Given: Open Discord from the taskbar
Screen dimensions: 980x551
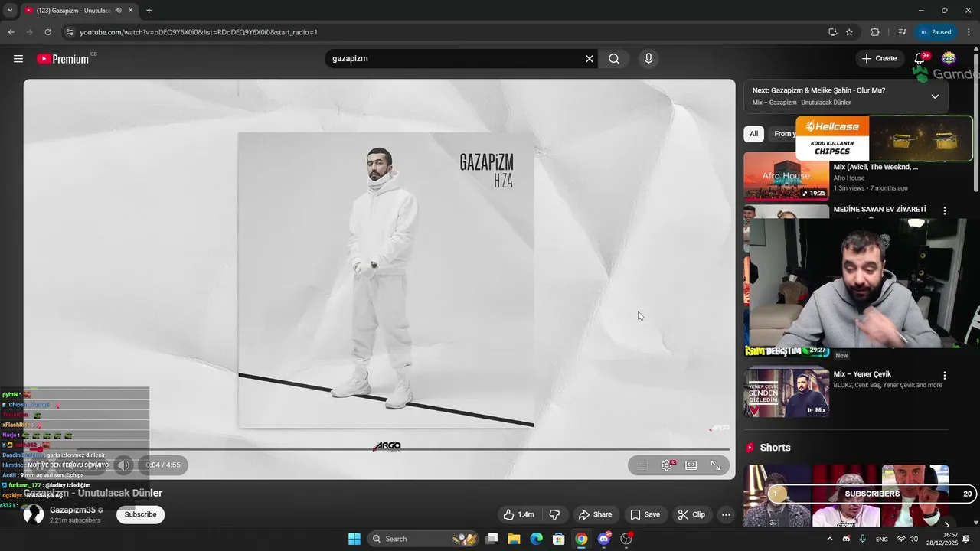Looking at the screenshot, I should 604,539.
